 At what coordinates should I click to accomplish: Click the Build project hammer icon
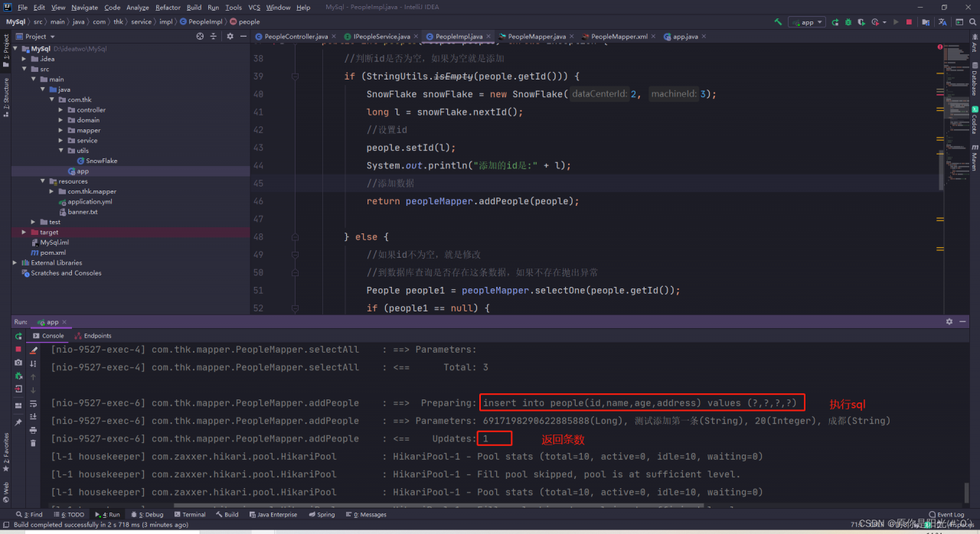click(x=779, y=22)
